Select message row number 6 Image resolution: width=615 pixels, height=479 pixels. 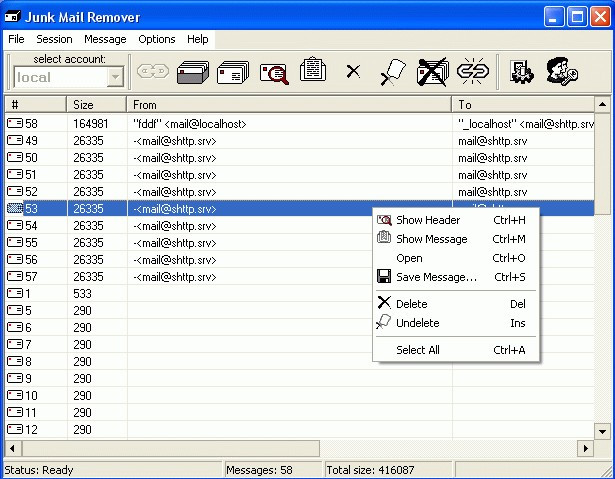coord(300,327)
